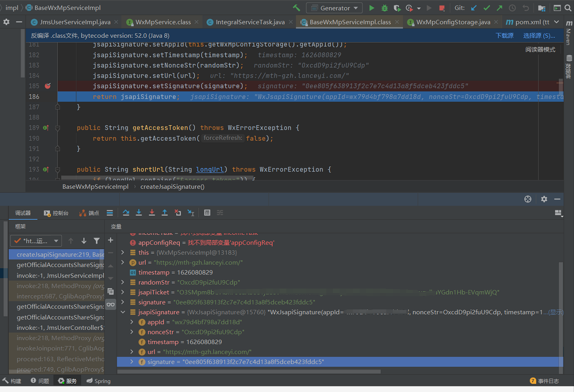Push commits with green Git arrow
574x392 pixels.
[499, 8]
